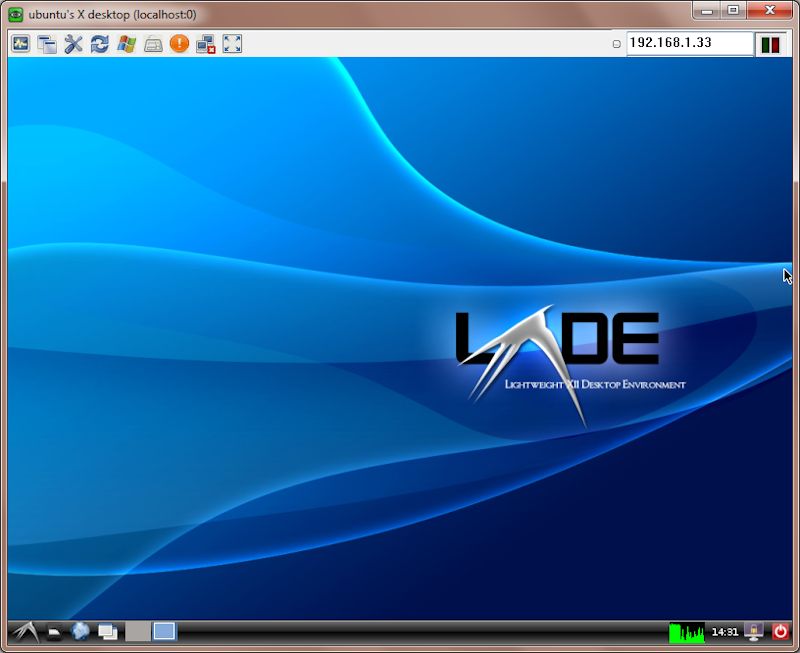Screen dimensions: 800x653
Task: Click the keyboard custom keys icon
Action: coord(153,44)
